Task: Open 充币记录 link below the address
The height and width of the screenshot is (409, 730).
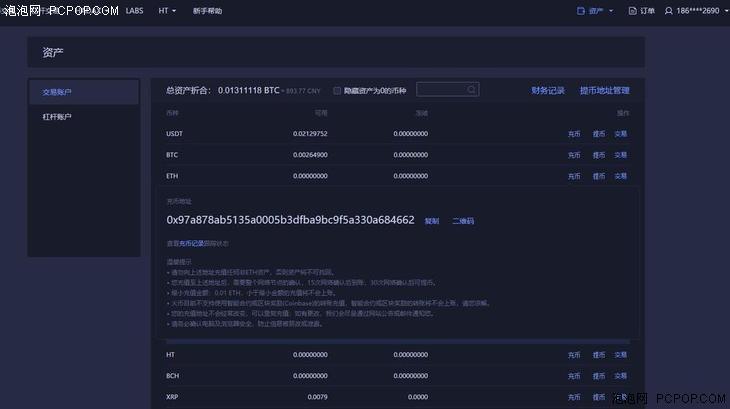Action: (x=192, y=243)
